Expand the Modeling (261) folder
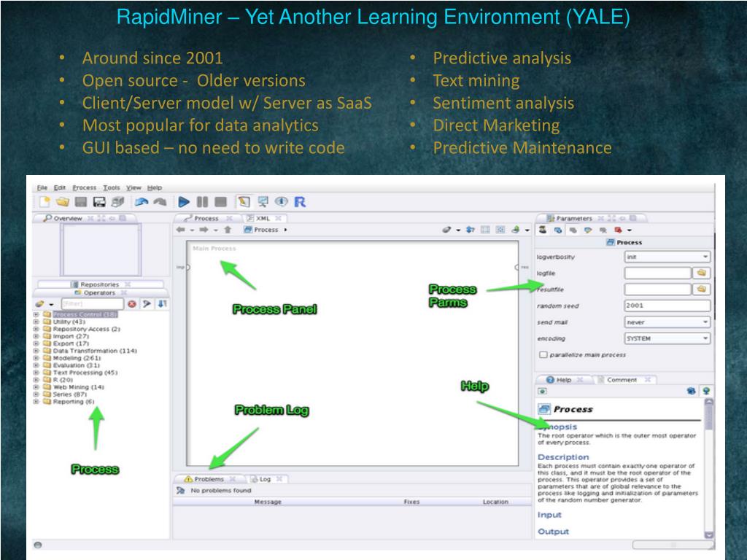The image size is (747, 560). click(x=36, y=358)
